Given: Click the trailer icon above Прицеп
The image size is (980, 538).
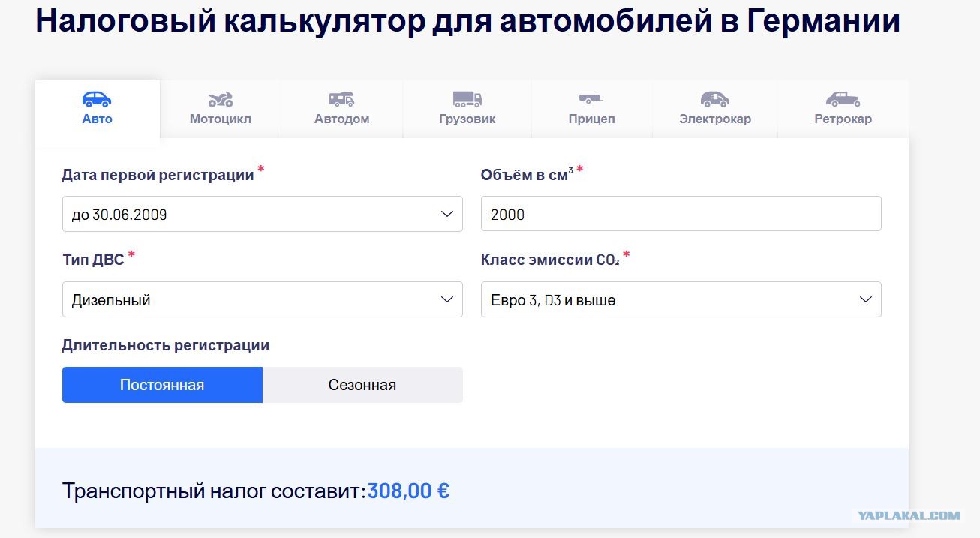Looking at the screenshot, I should click(x=591, y=99).
